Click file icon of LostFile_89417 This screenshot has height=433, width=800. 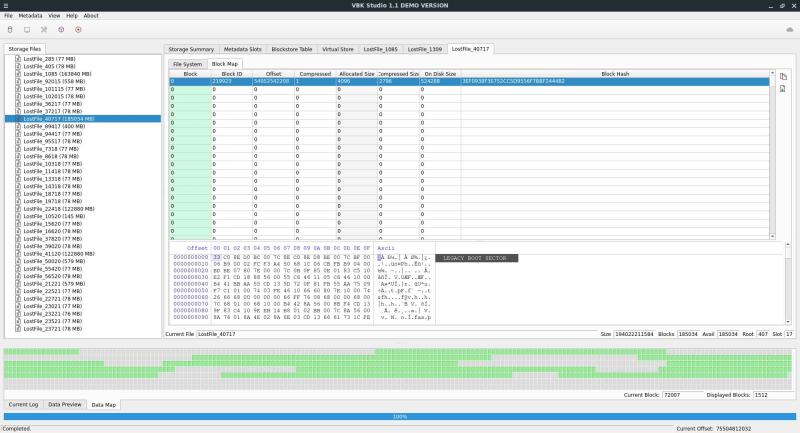[x=18, y=126]
